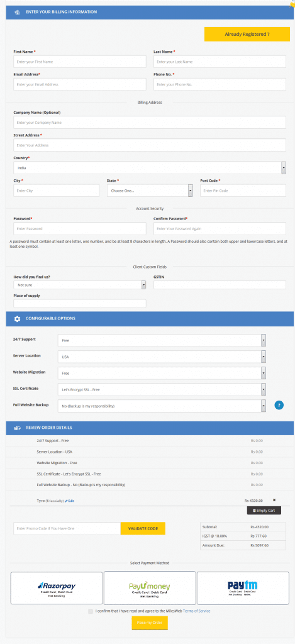295x644 pixels.
Task: Expand the State Choose One dropdown
Action: pos(150,191)
